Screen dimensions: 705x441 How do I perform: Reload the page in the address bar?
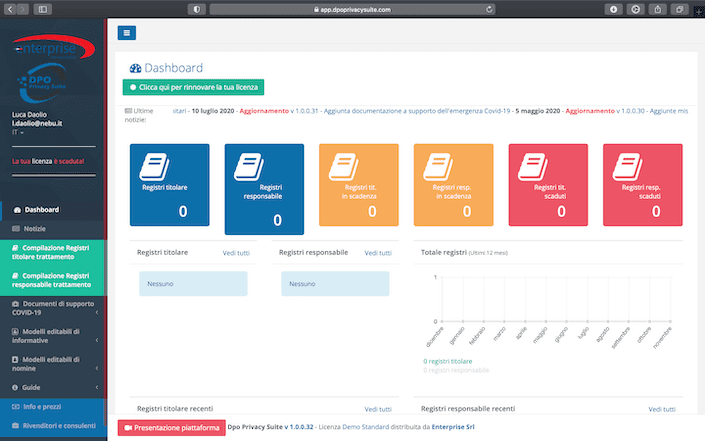[489, 9]
